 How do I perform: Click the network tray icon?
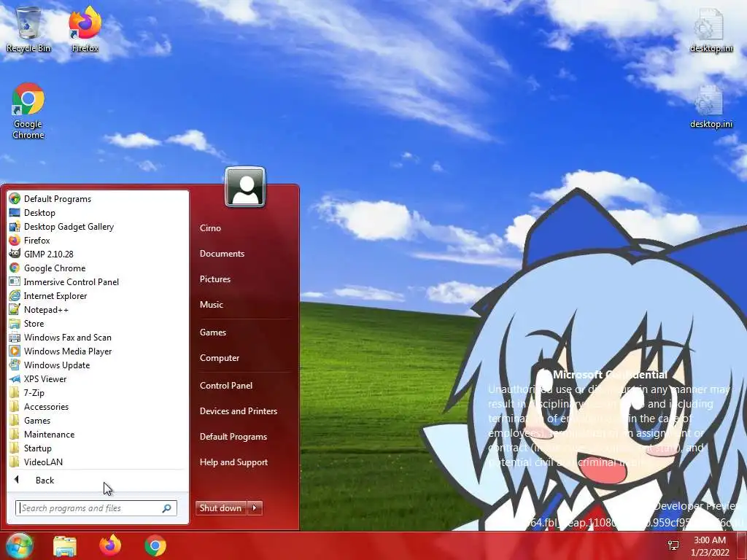(x=673, y=545)
